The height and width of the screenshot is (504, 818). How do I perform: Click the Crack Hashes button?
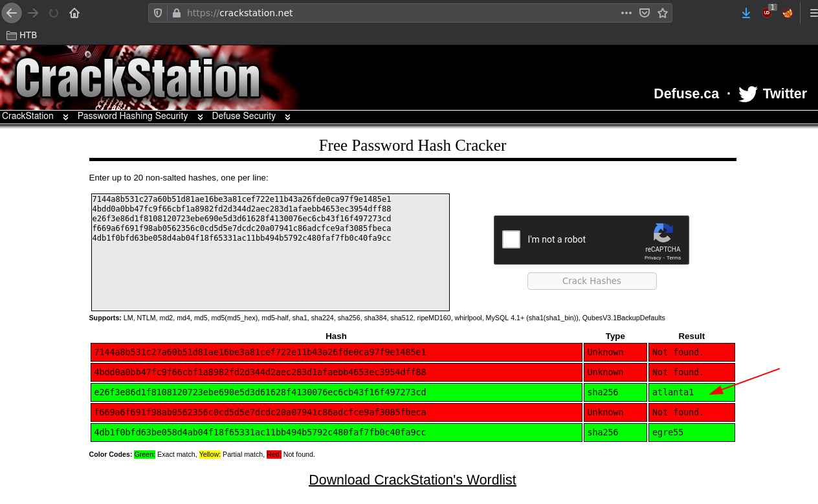(x=592, y=281)
